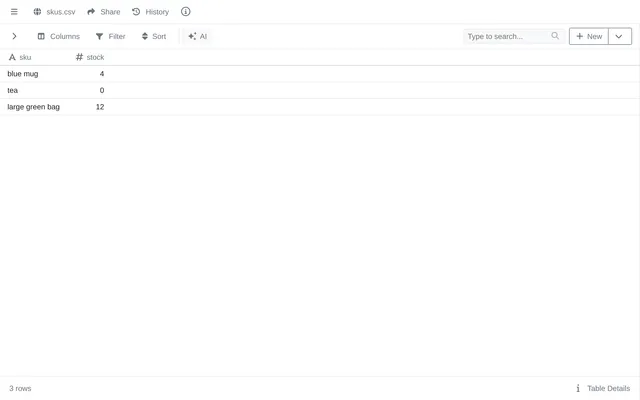The width and height of the screenshot is (640, 400).
Task: Click the sku column header
Action: pyautogui.click(x=20, y=58)
